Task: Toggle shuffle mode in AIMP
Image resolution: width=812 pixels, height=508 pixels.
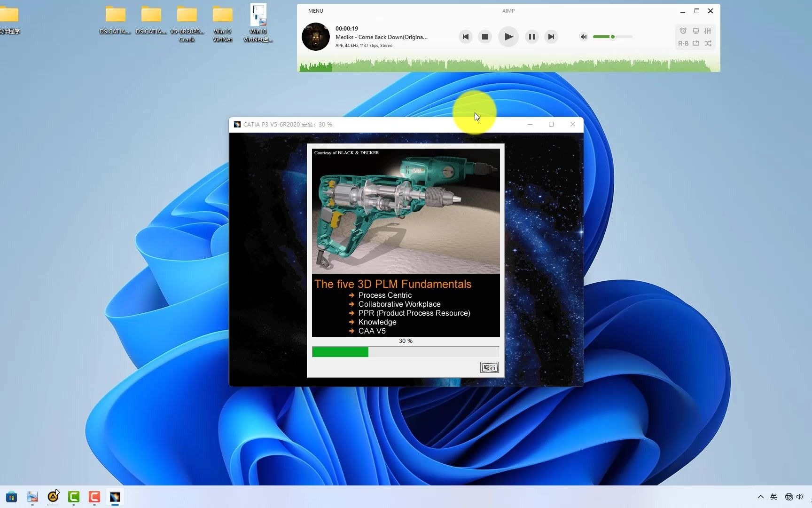Action: 708,43
